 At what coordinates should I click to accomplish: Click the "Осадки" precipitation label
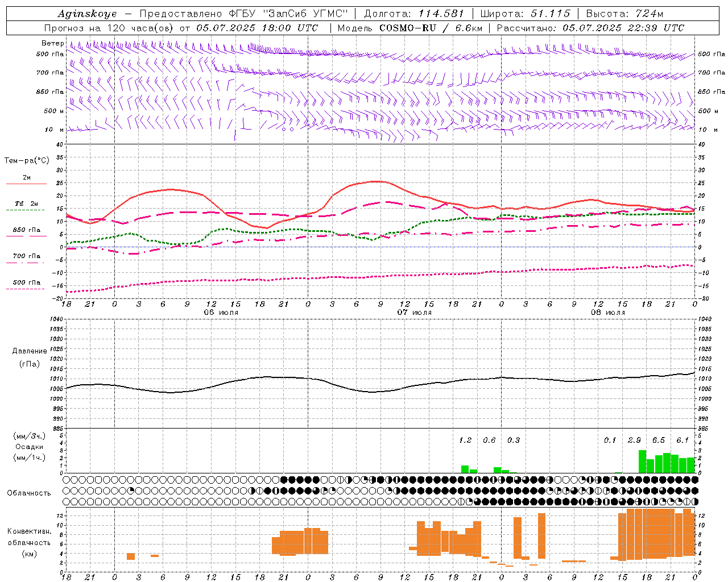click(x=30, y=447)
